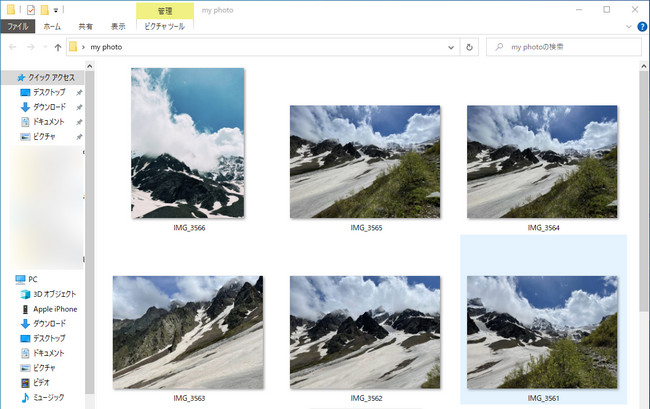
Task: Click the IMG_3565 file name label
Action: click(366, 228)
